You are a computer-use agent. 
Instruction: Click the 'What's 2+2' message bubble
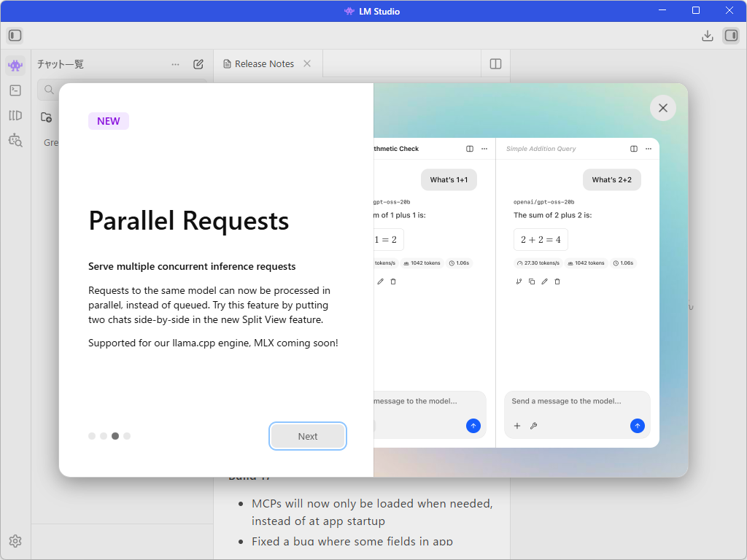click(612, 179)
